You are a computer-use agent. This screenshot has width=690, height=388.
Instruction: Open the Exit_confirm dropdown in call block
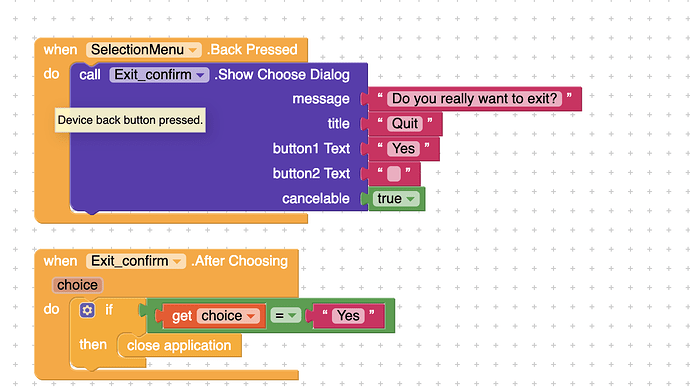click(x=159, y=75)
